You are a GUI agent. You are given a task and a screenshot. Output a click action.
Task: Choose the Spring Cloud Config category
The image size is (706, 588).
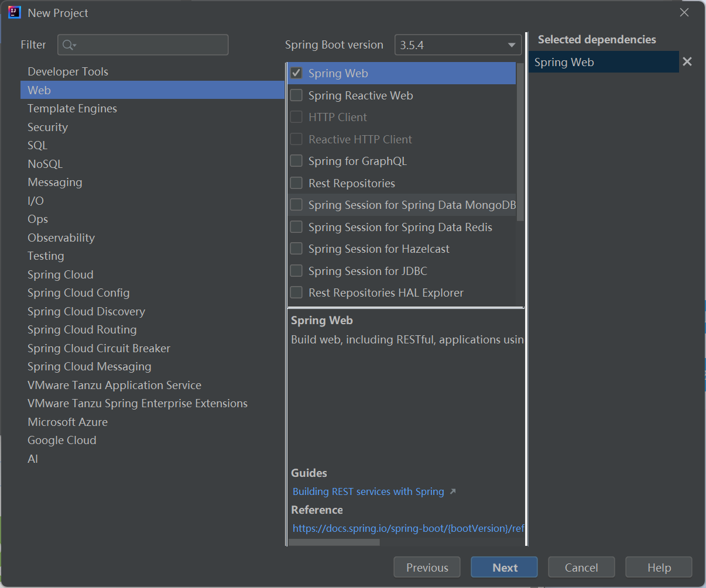tap(152, 293)
